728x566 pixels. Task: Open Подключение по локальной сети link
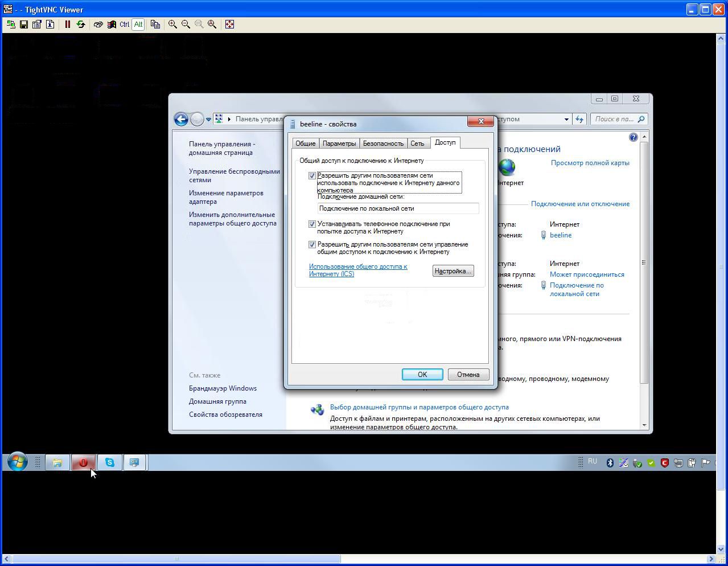pyautogui.click(x=577, y=289)
